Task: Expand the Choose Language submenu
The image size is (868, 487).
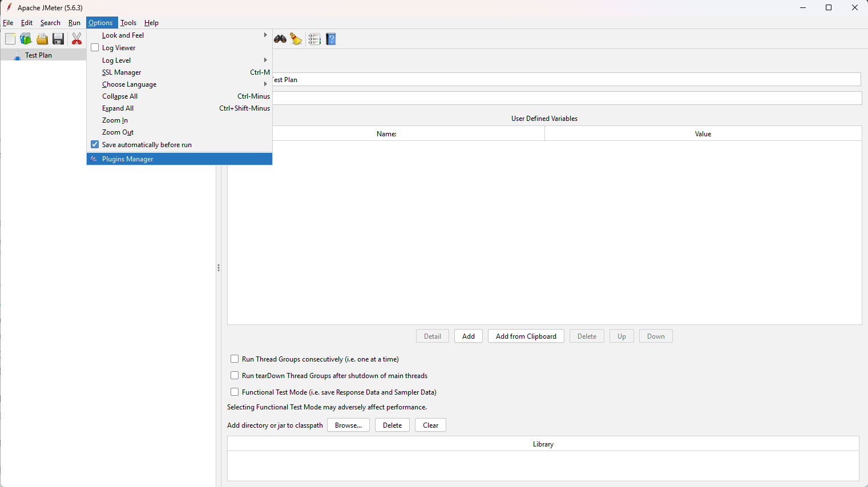Action: coord(179,84)
